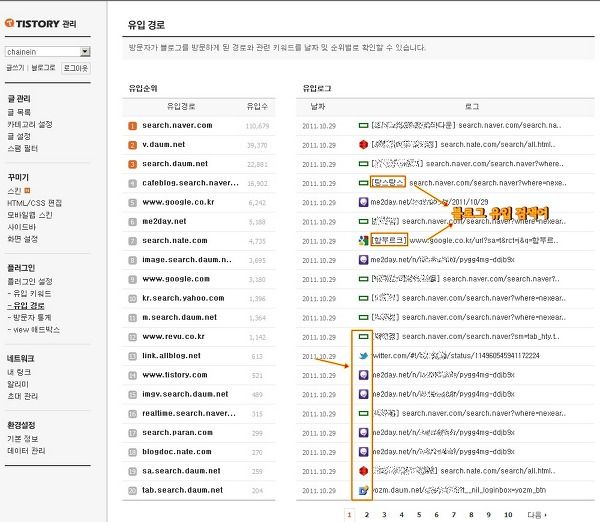Viewport: 600px width, 522px height.
Task: Click the rank 18 badge beside blogdoc.nate.com
Action: pyautogui.click(x=132, y=452)
